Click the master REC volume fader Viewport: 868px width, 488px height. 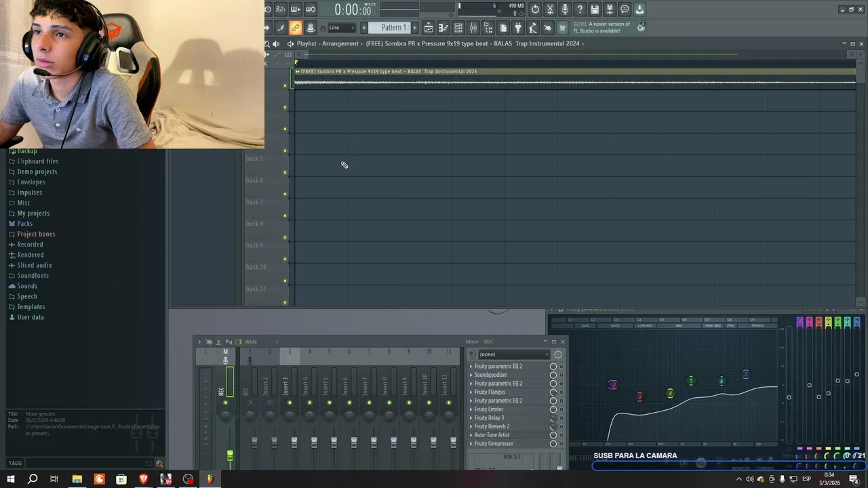(x=230, y=456)
